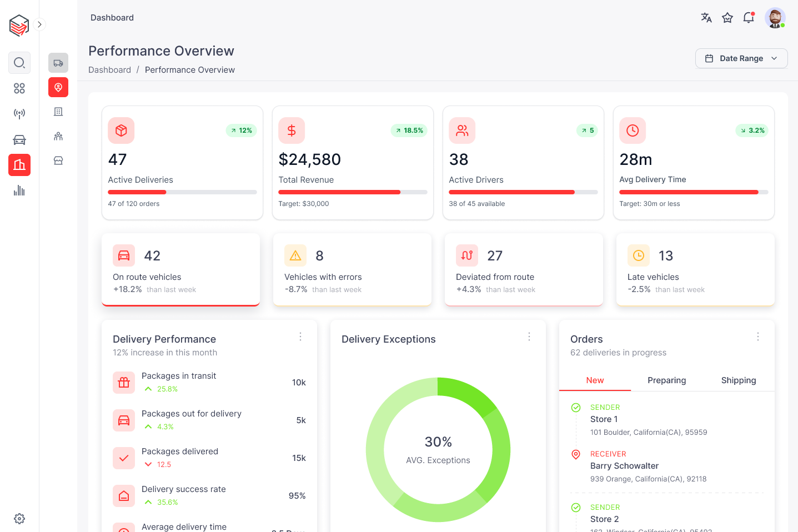Screen dimensions: 798x532
Task: Switch to the Preparing orders tab
Action: [x=666, y=380]
